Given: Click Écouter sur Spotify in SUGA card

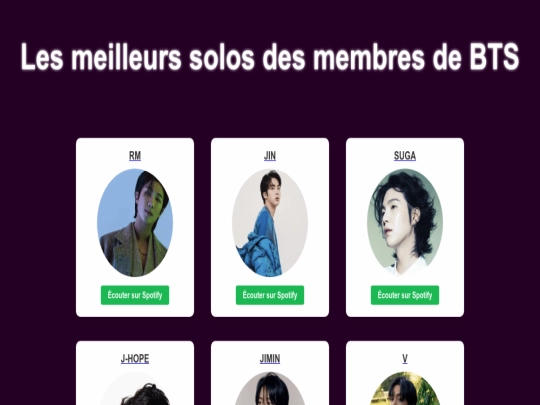Looking at the screenshot, I should pos(405,295).
